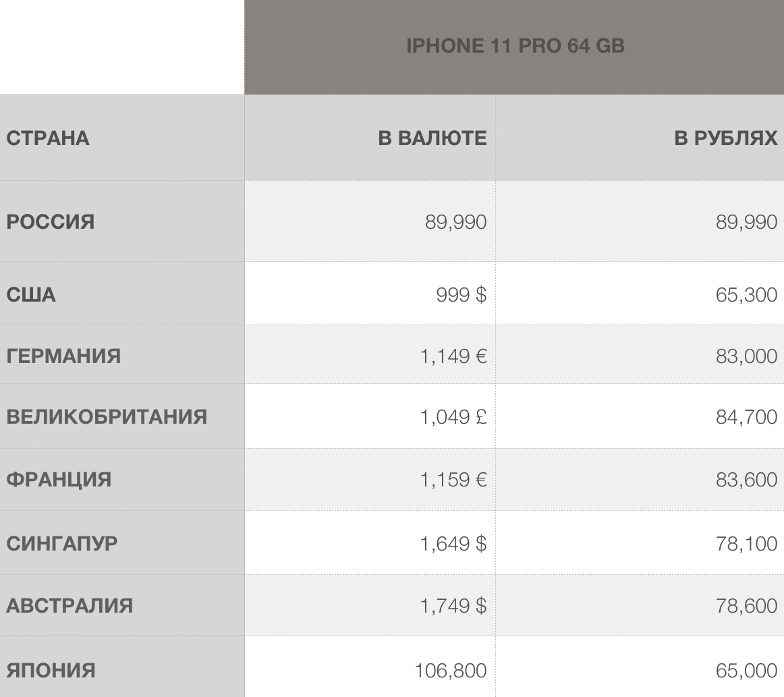
Task: Click the ЯПОНИЯ country cell
Action: tap(51, 671)
